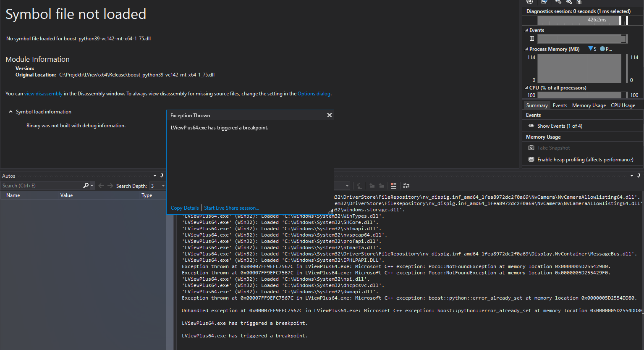Image resolution: width=644 pixels, height=350 pixels.
Task: Open Output source dropdown arrow
Action: tap(347, 186)
